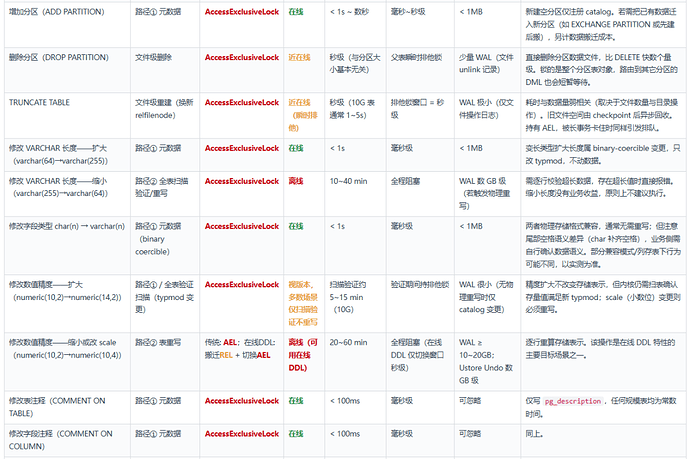Click the 'WAL 极小 (仅文件操作日志)' cell
Viewport: 690px width, 459px height.
[x=488, y=115]
